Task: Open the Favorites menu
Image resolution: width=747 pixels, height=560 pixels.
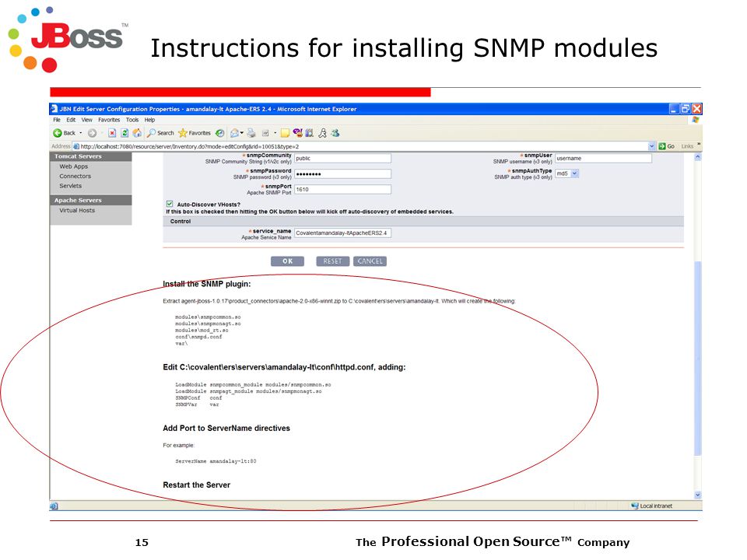Action: (x=109, y=120)
